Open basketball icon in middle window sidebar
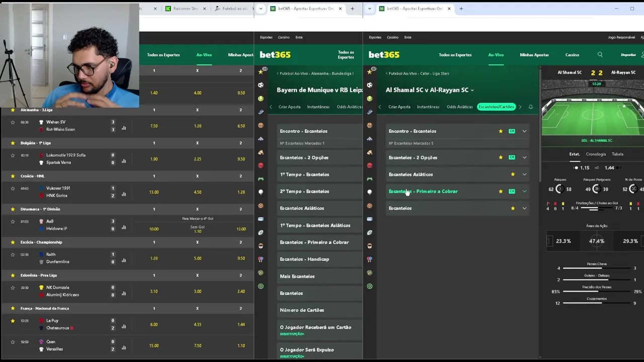The width and height of the screenshot is (644, 362). 261,125
